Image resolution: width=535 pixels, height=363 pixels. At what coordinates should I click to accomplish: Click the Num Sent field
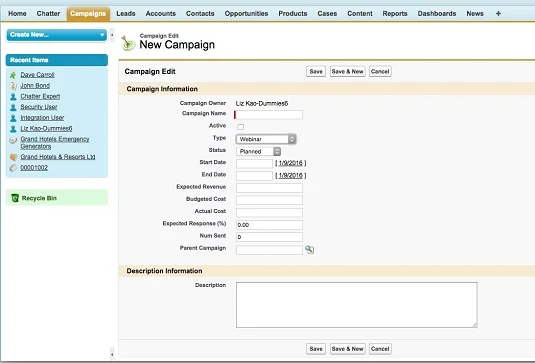(269, 237)
